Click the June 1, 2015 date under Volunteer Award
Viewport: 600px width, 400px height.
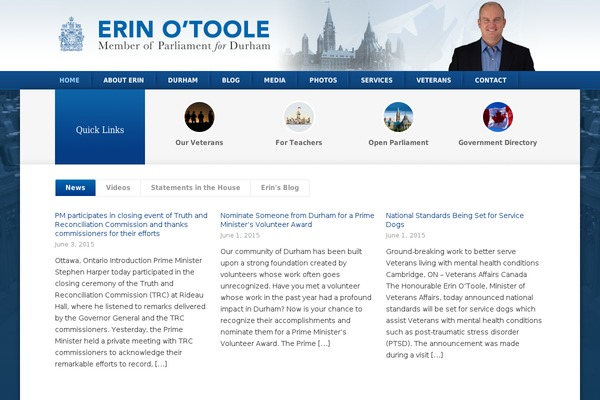pos(240,235)
